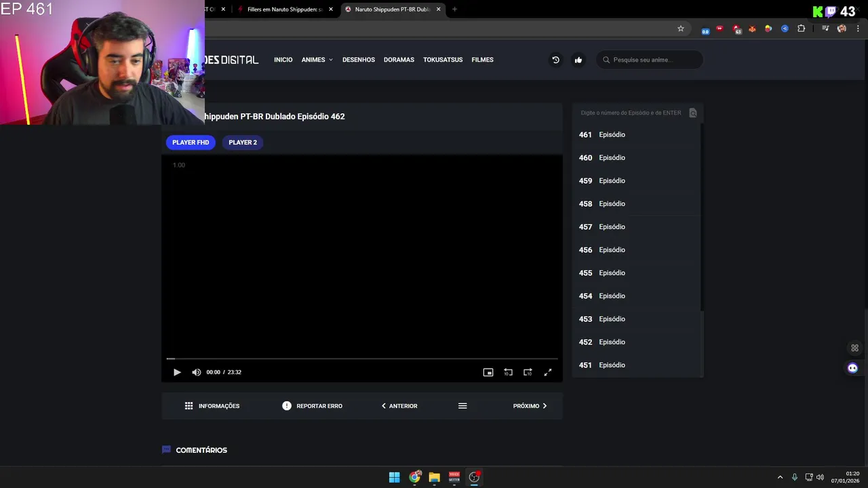The width and height of the screenshot is (868, 488).
Task: Click the Pesquise seu anime search field
Action: [x=650, y=60]
